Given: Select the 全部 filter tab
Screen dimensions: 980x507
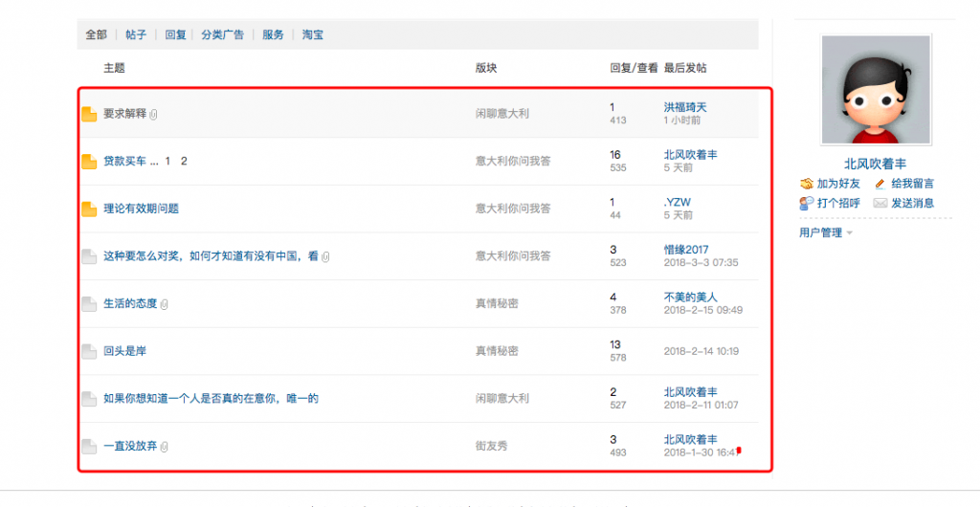Looking at the screenshot, I should (97, 35).
